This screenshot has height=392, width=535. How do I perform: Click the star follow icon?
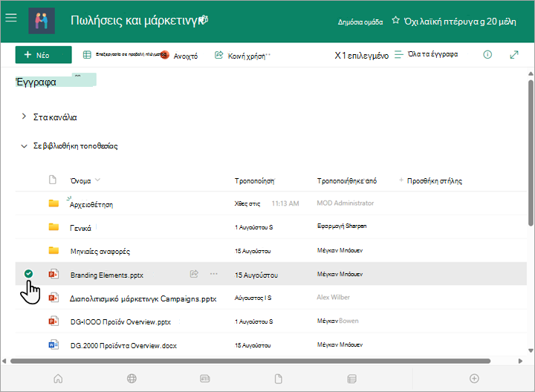point(395,20)
